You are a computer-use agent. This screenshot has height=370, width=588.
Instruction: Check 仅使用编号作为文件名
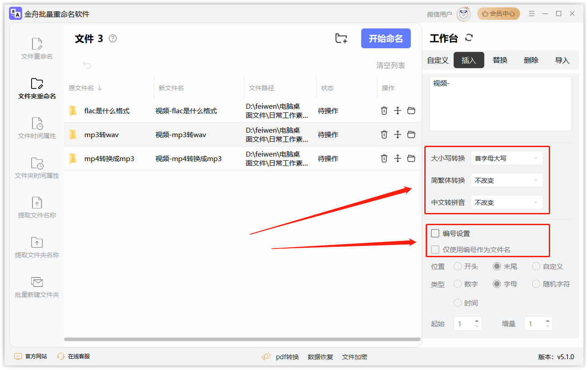coord(435,249)
